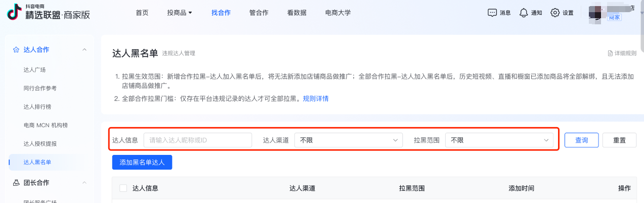
Task: Open the 通知 bell notifications
Action: 524,13
